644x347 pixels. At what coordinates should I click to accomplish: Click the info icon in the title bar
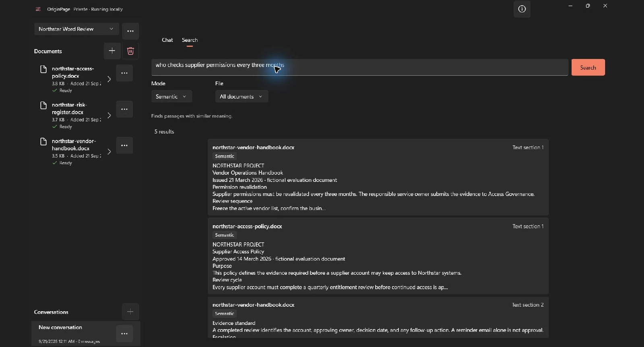[x=522, y=9]
